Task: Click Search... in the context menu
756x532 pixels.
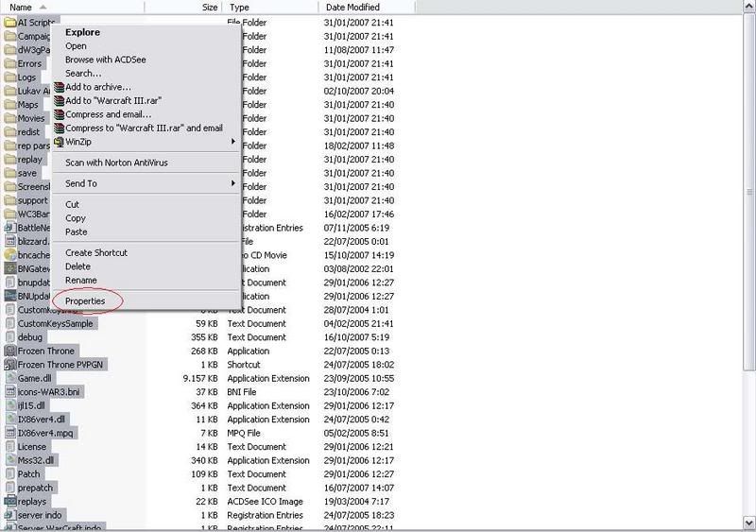Action: 83,74
